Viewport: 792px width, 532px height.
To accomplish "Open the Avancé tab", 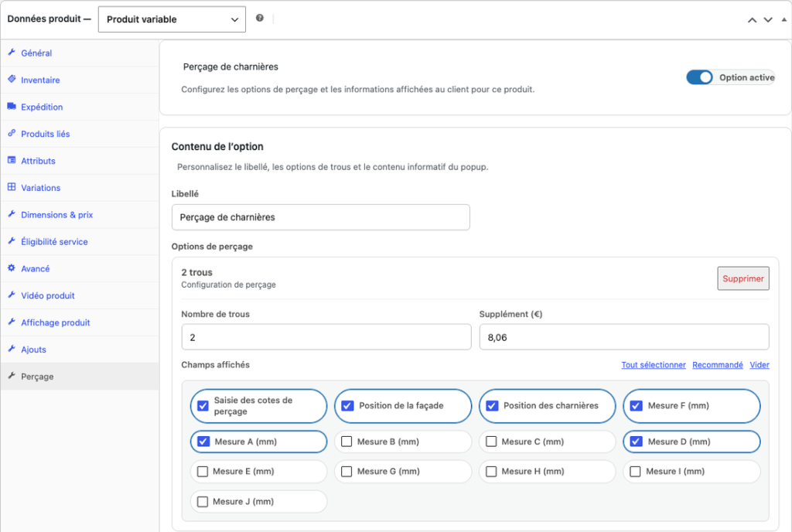I will point(80,268).
